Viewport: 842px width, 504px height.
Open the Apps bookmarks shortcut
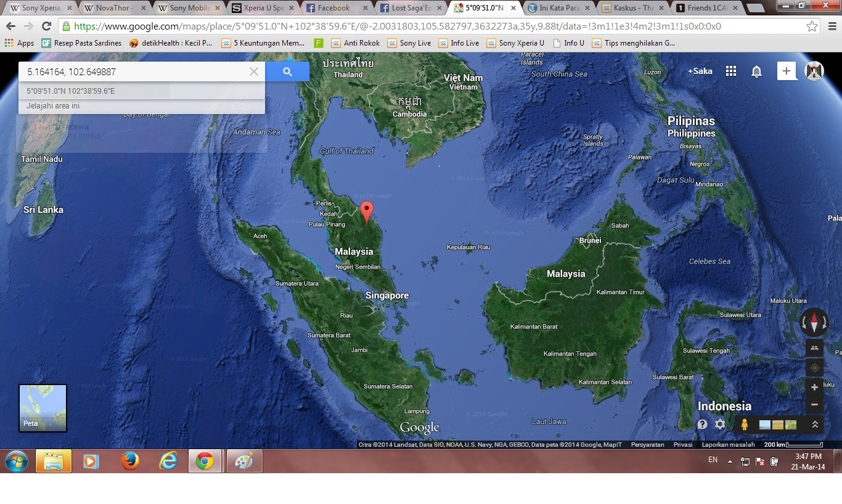click(x=19, y=43)
